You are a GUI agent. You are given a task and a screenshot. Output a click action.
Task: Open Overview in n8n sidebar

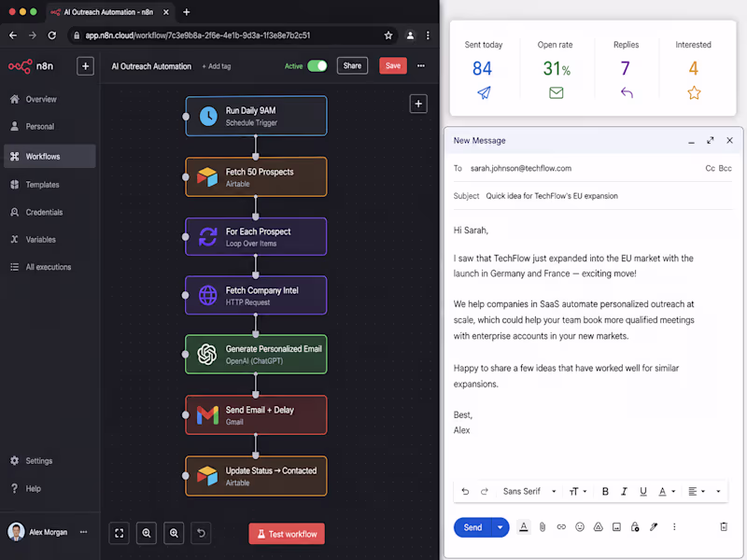[x=41, y=99]
